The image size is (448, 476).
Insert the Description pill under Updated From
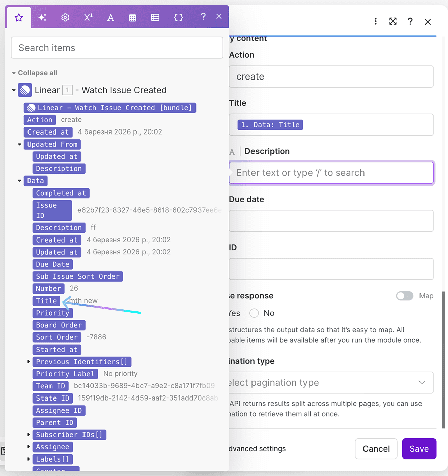click(59, 169)
